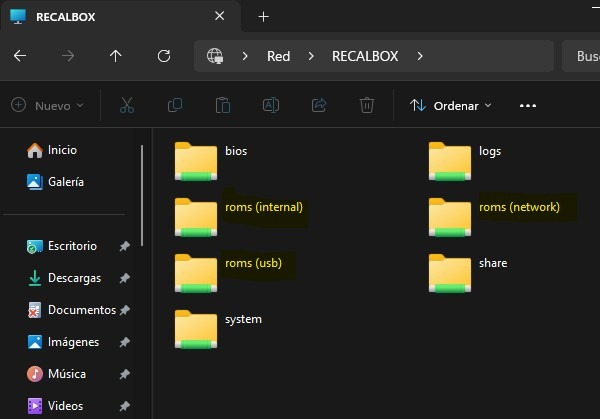
Task: Expand the Ordenar sort dropdown
Action: (451, 105)
